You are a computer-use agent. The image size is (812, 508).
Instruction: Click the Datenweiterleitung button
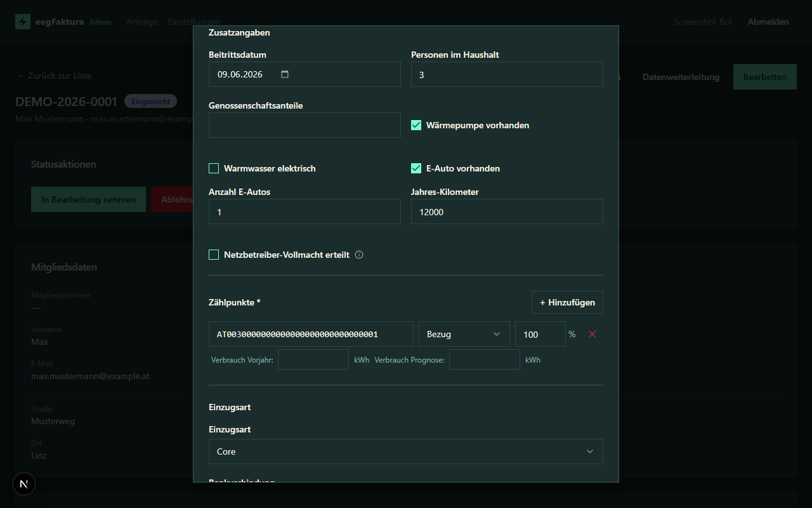[681, 77]
